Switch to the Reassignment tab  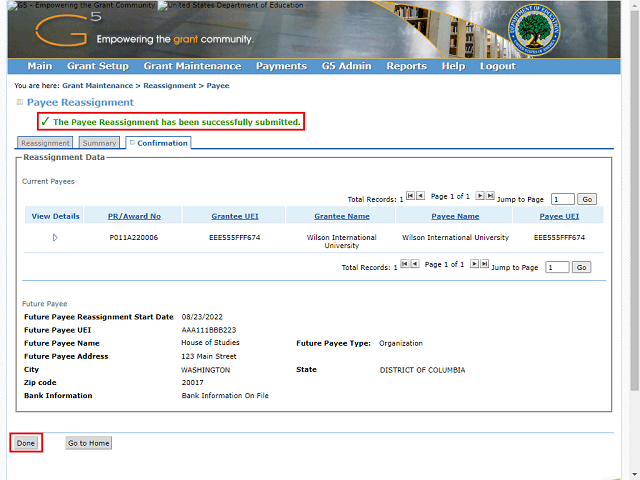pyautogui.click(x=45, y=143)
